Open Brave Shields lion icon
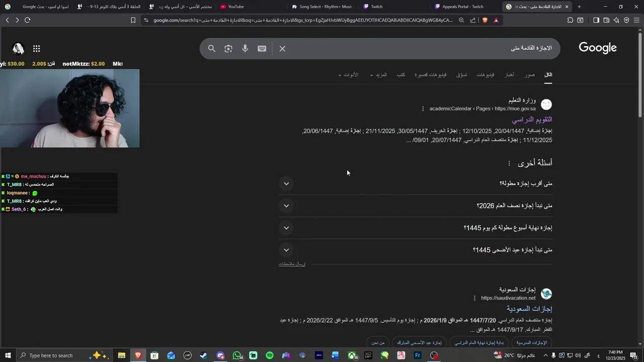Image resolution: width=644 pixels, height=362 pixels. [485, 20]
